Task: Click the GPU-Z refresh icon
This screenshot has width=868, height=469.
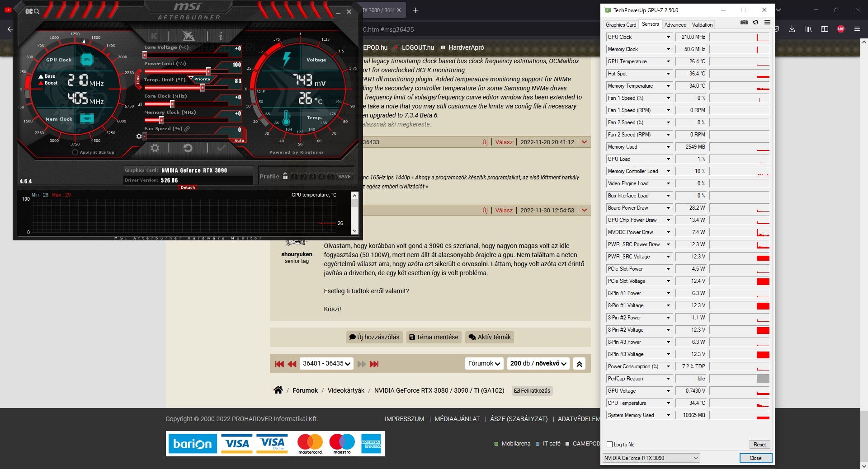Action: [755, 22]
